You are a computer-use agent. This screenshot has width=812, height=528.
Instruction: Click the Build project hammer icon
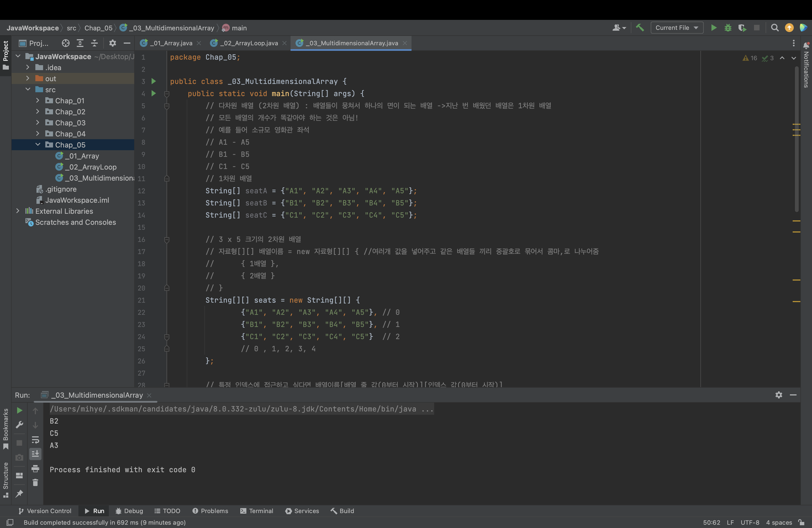pos(640,28)
